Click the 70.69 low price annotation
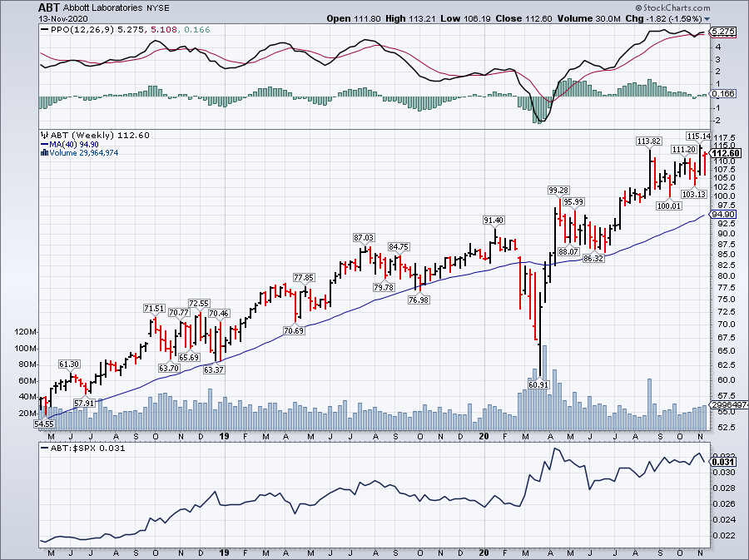Screen dimensions: 749x560 tap(294, 330)
